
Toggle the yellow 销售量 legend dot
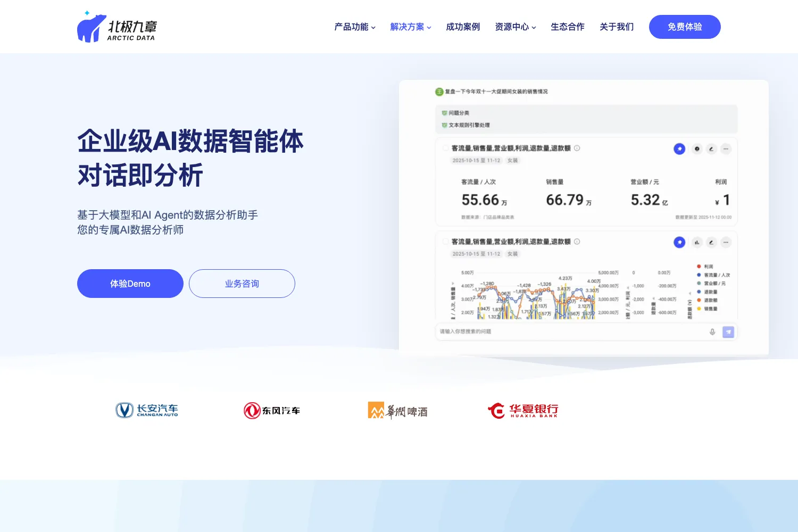[699, 309]
